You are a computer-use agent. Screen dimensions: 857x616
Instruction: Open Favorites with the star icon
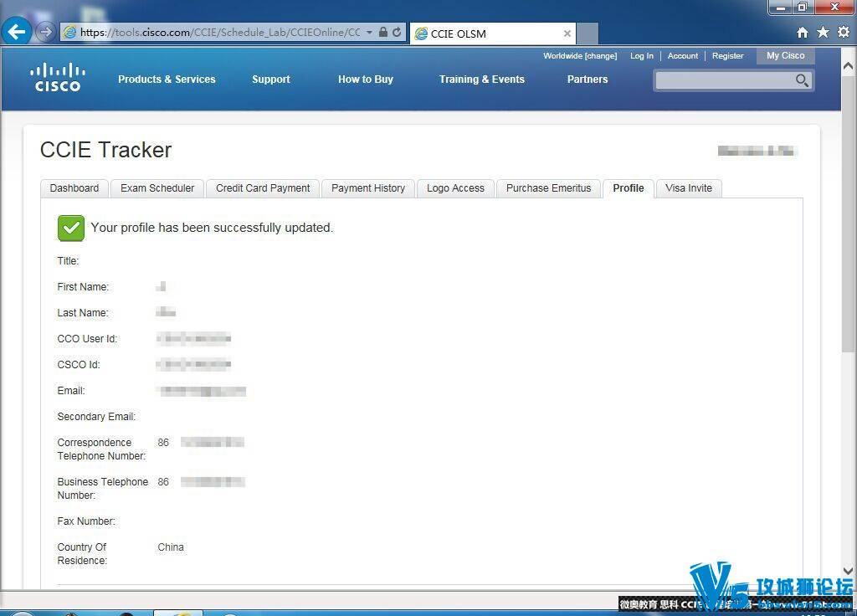823,33
